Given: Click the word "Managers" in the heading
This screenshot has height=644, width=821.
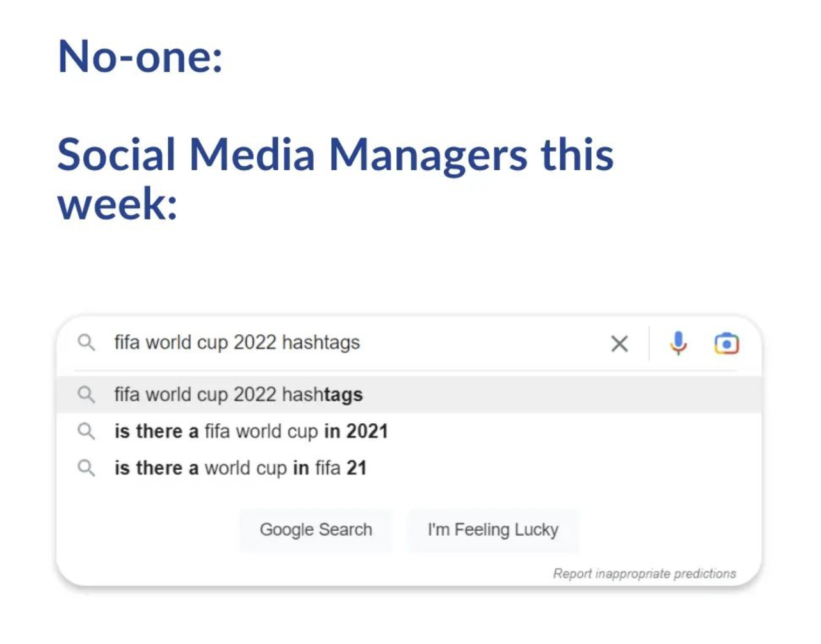Looking at the screenshot, I should point(428,155).
